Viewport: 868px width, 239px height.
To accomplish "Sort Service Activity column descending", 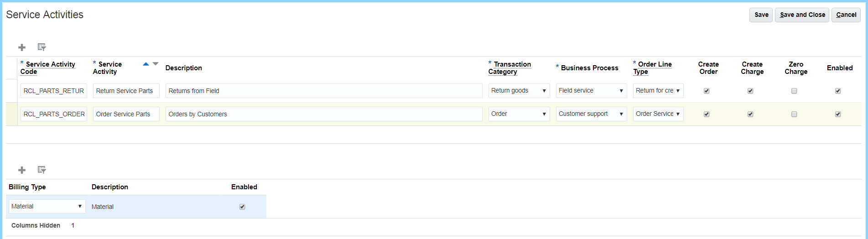I will [156, 64].
